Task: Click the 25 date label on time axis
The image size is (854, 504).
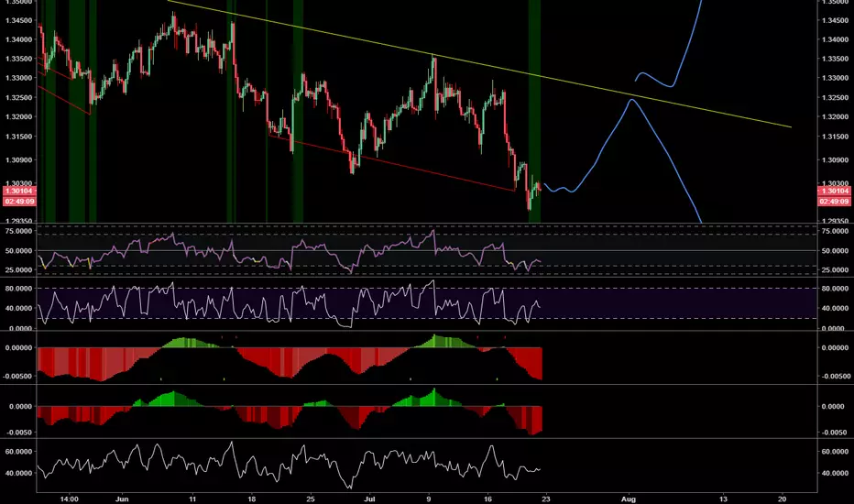Action: tap(311, 499)
